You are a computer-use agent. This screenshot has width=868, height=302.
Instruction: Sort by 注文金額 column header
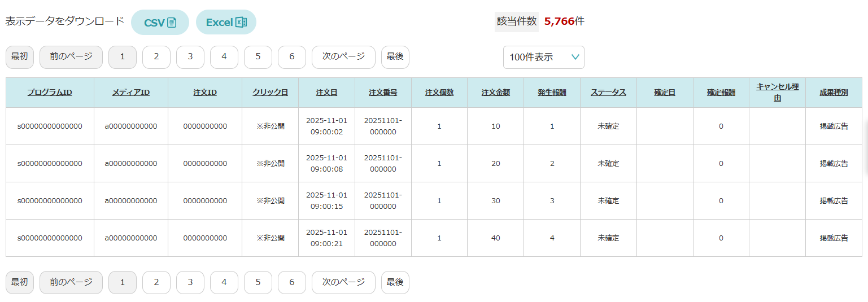(x=495, y=93)
